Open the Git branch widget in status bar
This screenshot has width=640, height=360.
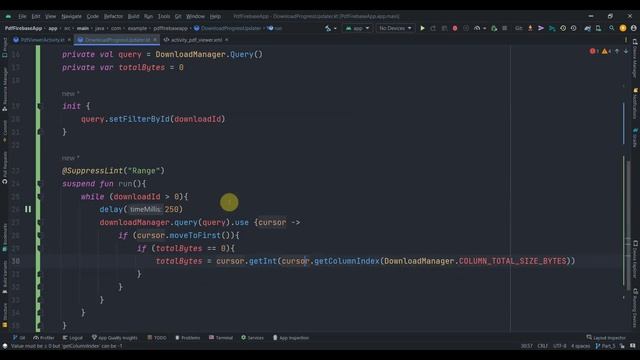point(605,346)
